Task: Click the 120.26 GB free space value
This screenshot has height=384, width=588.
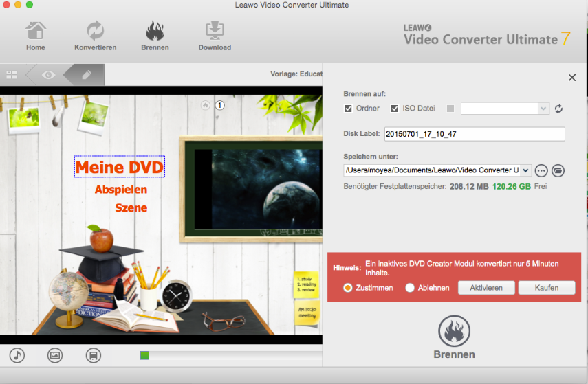Action: coord(512,187)
